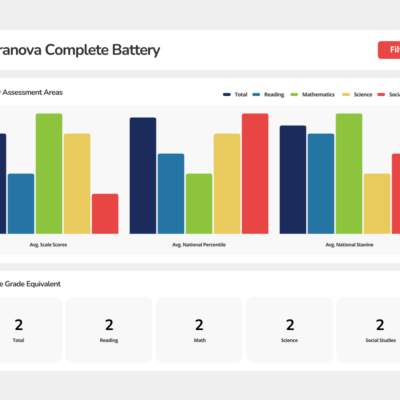This screenshot has height=400, width=400.
Task: Open the Total grade equivalent card
Action: 31,330
